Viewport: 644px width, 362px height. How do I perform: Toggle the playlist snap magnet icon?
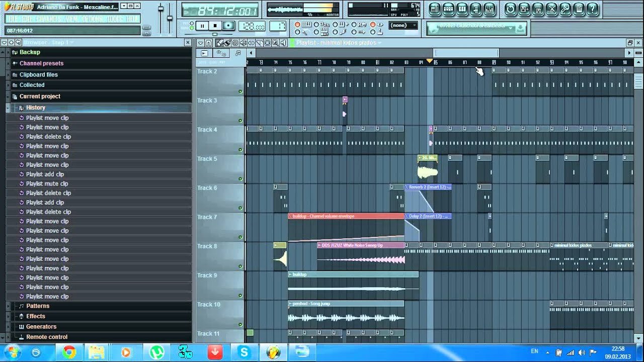point(209,43)
